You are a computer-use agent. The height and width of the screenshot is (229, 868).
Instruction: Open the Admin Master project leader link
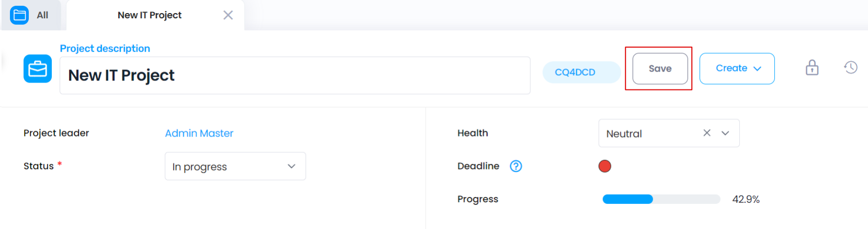click(199, 133)
